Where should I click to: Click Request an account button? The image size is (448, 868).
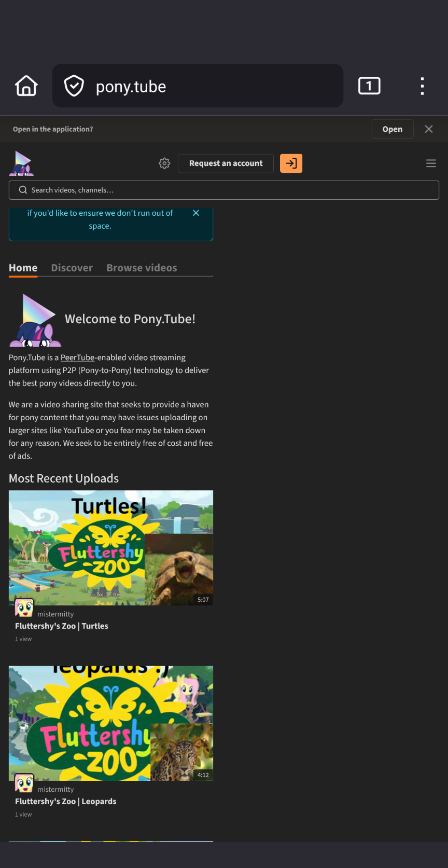[x=226, y=163]
